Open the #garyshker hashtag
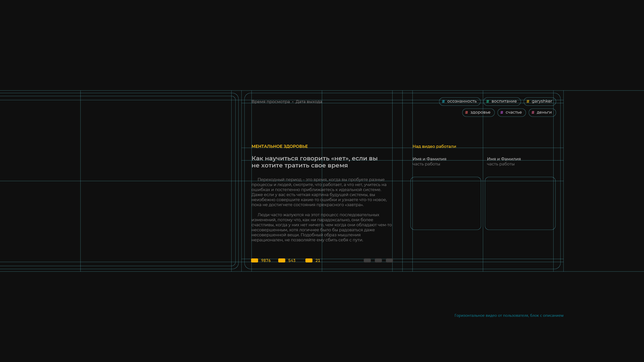This screenshot has width=644, height=362. tap(540, 101)
